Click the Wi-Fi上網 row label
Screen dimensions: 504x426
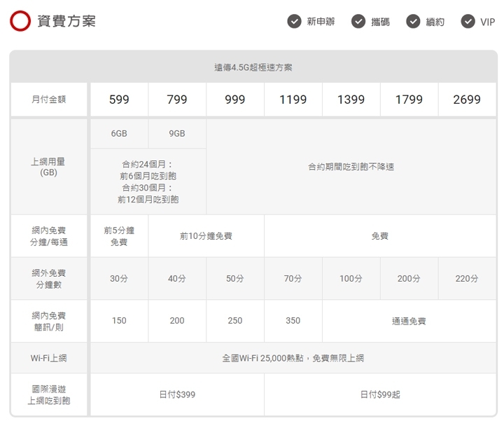click(x=48, y=358)
